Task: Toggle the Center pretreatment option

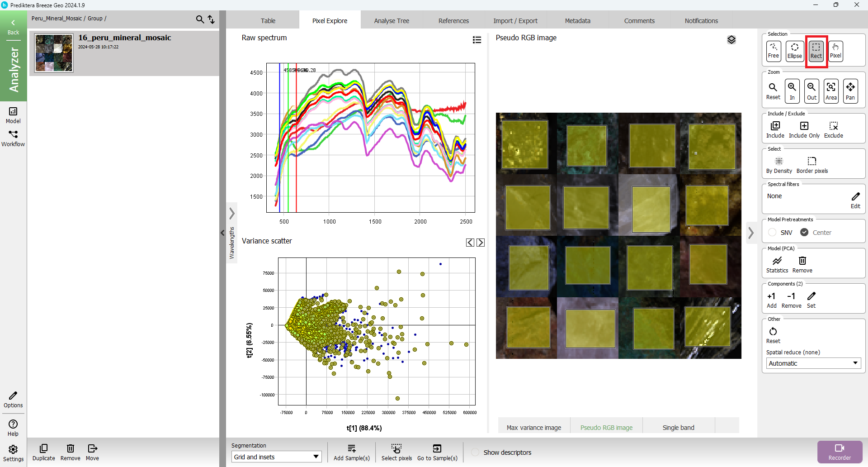Action: [805, 233]
